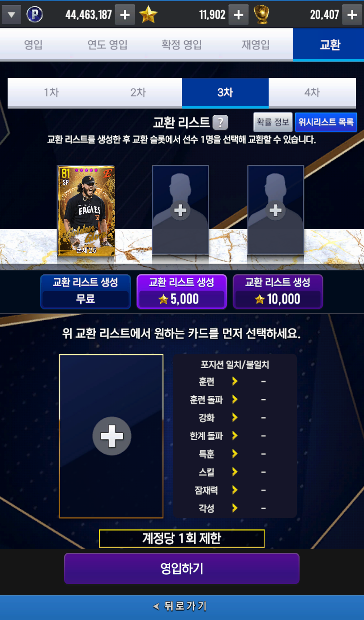
Task: Switch to the 영입 tab
Action: pos(33,45)
